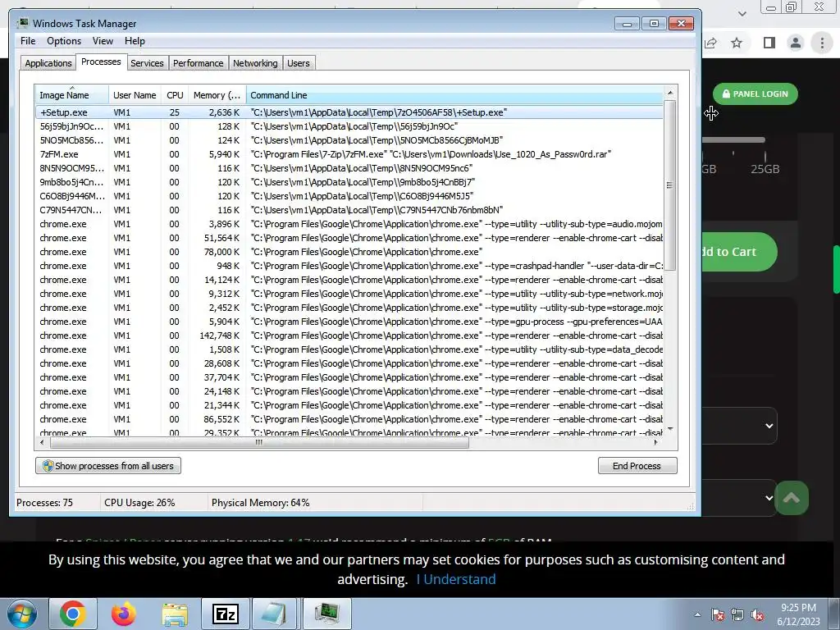Open the View menu

tap(103, 41)
